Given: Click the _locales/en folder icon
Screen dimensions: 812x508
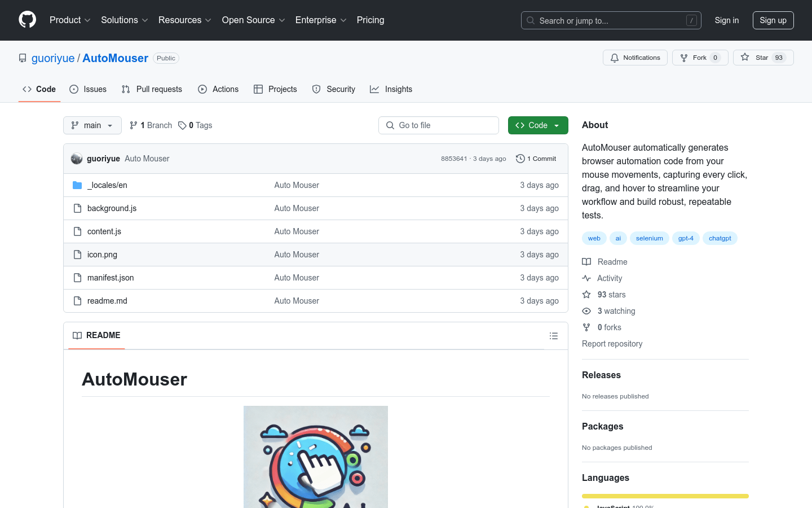Looking at the screenshot, I should click(77, 185).
